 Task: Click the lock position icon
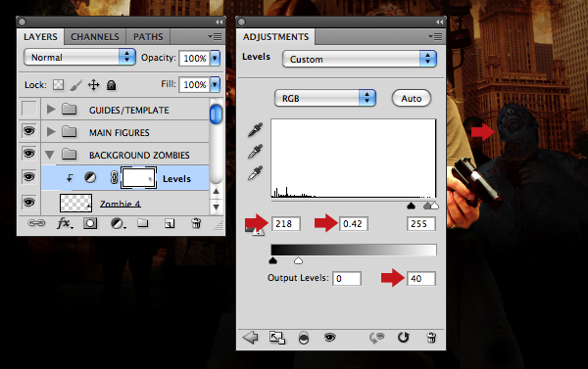[93, 85]
